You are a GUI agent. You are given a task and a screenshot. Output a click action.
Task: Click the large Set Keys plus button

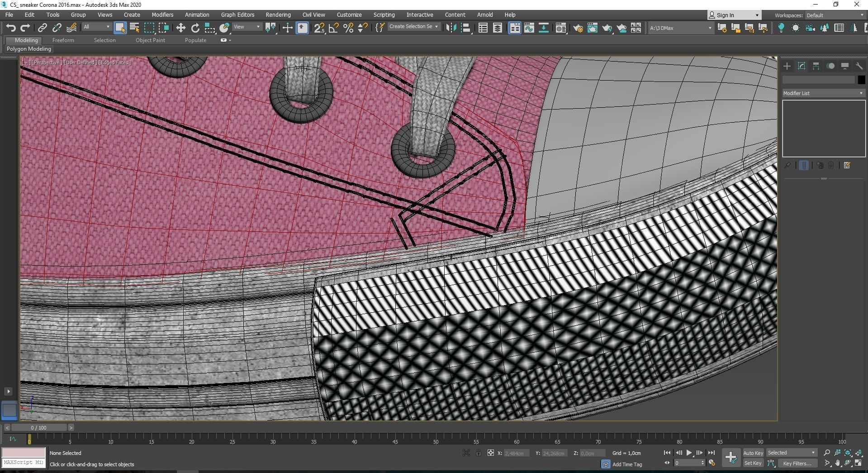(731, 458)
